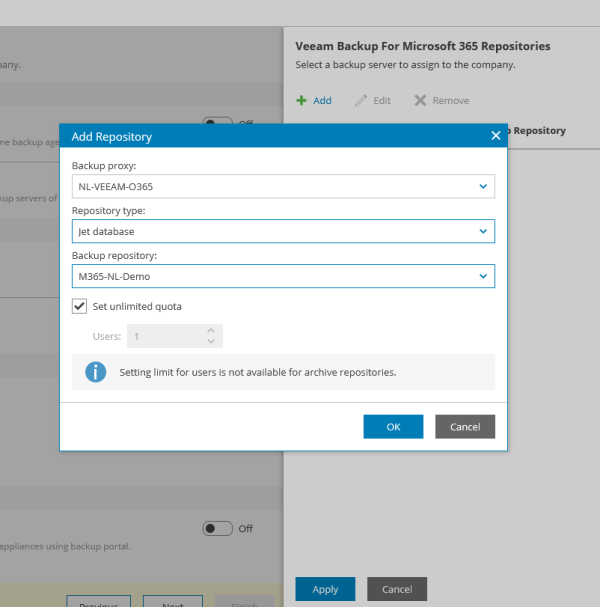Image resolution: width=600 pixels, height=607 pixels.
Task: Open the Repository type dropdown
Action: (283, 231)
